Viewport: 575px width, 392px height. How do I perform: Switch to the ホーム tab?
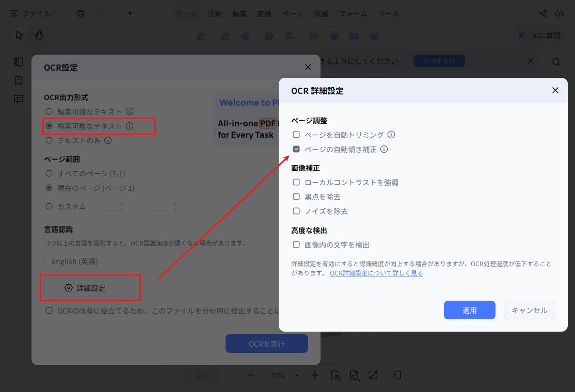186,13
